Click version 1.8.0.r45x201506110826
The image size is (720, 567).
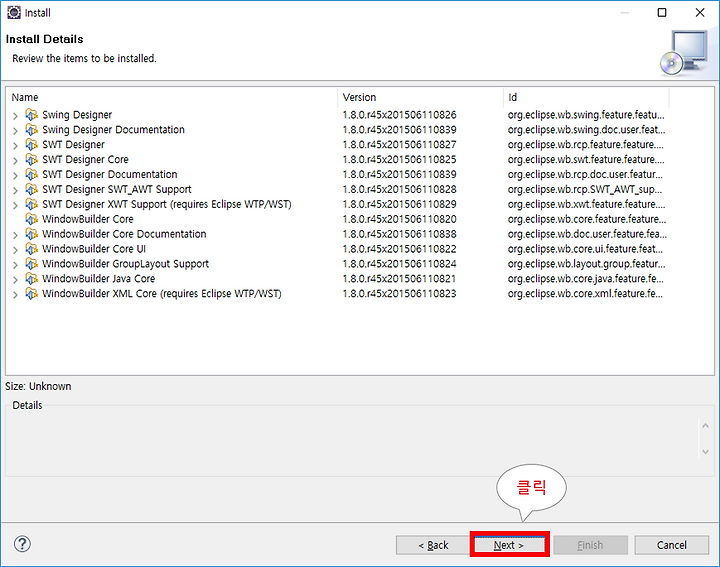point(399,115)
